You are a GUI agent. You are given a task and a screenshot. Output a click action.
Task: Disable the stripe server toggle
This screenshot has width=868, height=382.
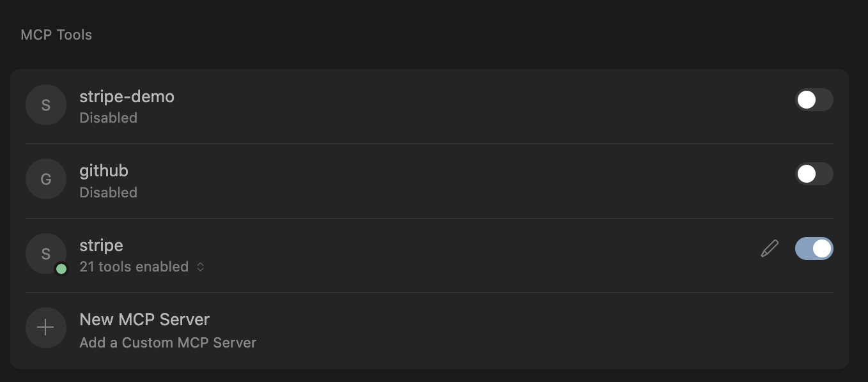[x=814, y=248]
